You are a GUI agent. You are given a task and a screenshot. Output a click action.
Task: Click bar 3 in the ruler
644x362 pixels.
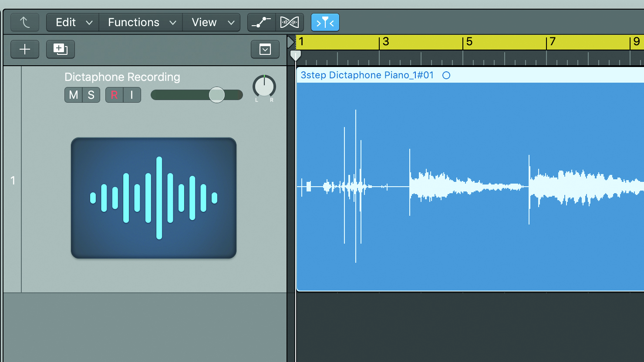(x=385, y=42)
